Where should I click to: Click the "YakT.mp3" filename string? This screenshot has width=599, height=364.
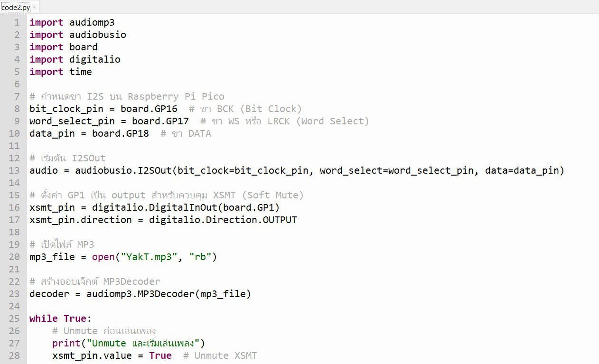pyautogui.click(x=149, y=257)
